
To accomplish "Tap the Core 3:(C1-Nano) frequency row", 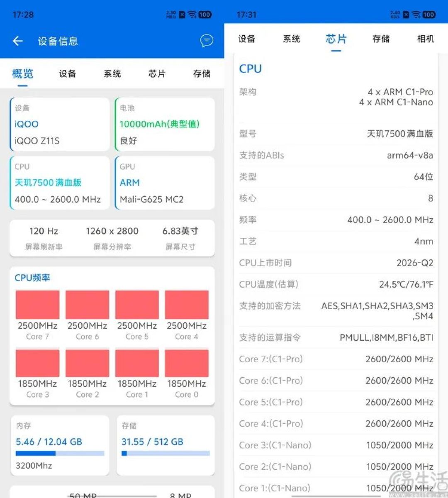I will click(336, 446).
